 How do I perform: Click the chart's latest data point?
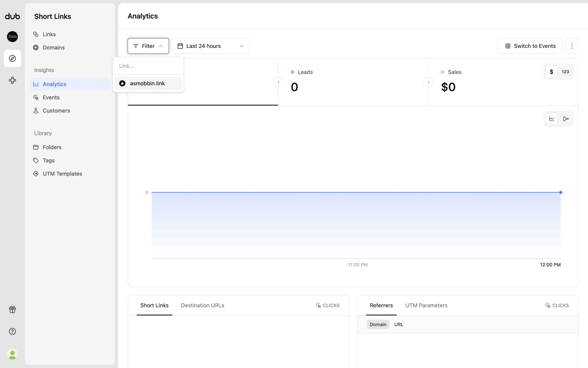[561, 192]
